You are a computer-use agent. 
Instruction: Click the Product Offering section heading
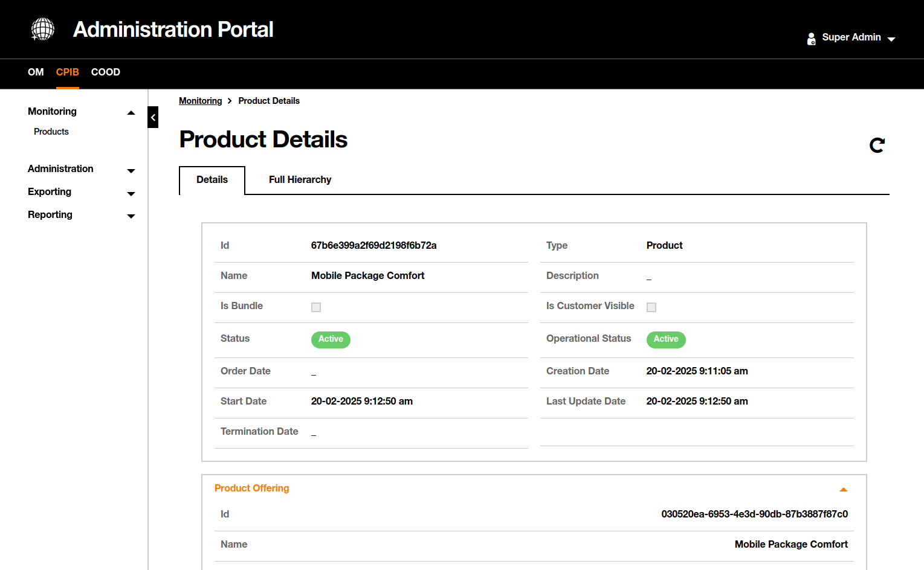(x=252, y=488)
